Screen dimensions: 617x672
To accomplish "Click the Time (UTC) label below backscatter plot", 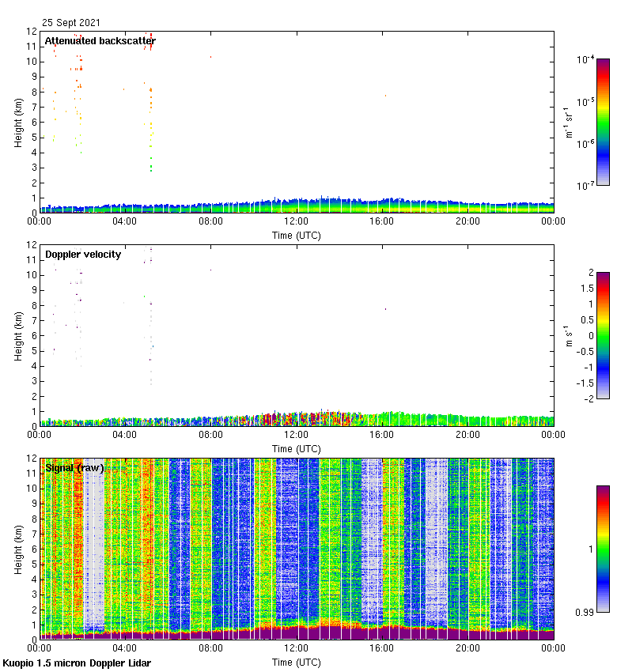I will pyautogui.click(x=296, y=236).
